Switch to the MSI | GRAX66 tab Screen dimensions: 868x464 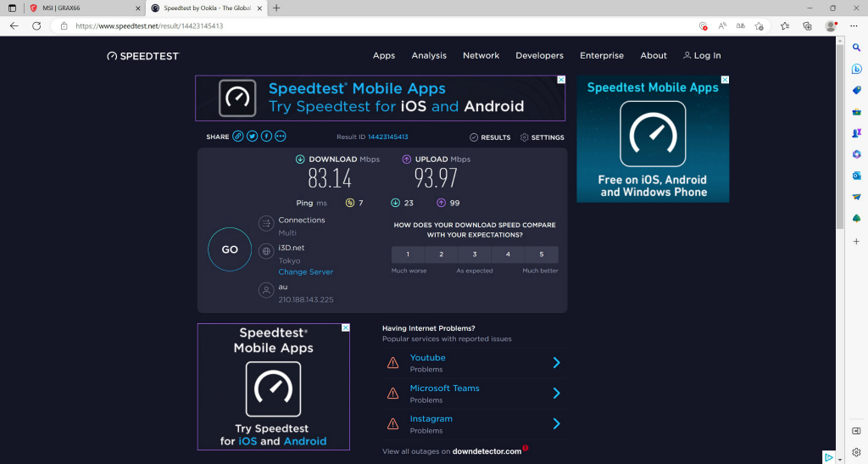pyautogui.click(x=83, y=8)
